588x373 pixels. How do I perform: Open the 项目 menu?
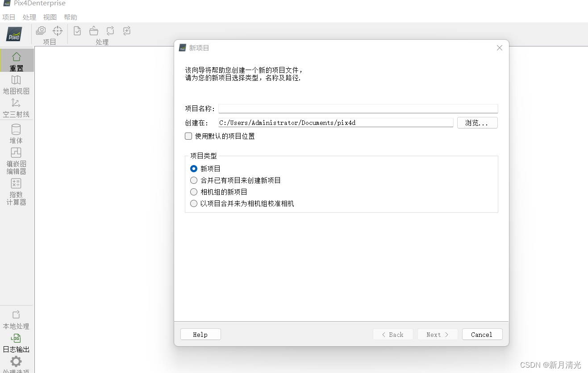[x=9, y=17]
